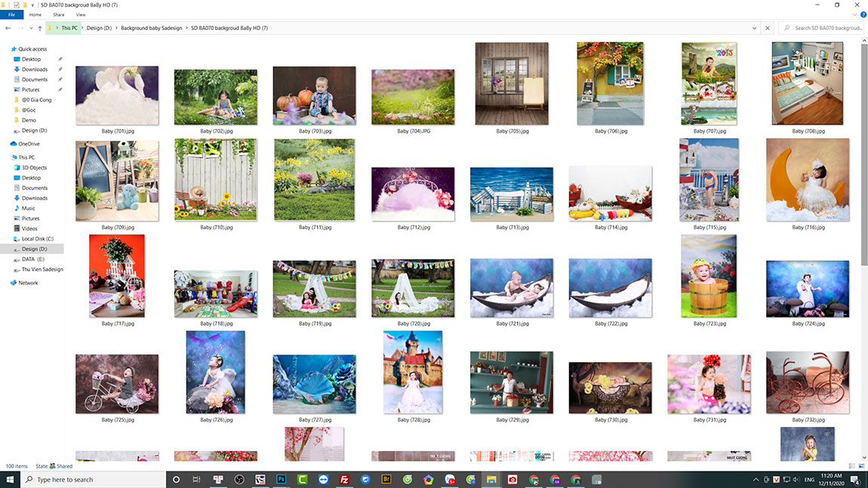
Task: Go up one folder level
Action: point(40,28)
